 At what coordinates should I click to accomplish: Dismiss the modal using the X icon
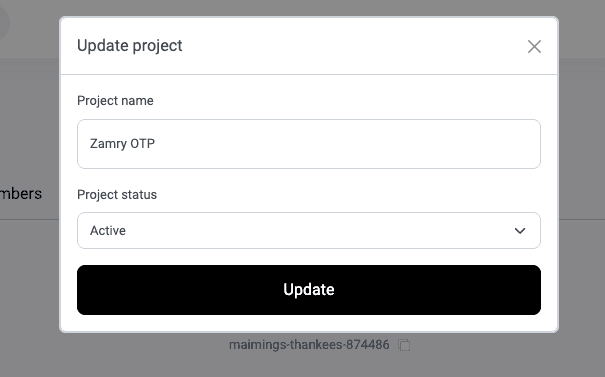(534, 47)
